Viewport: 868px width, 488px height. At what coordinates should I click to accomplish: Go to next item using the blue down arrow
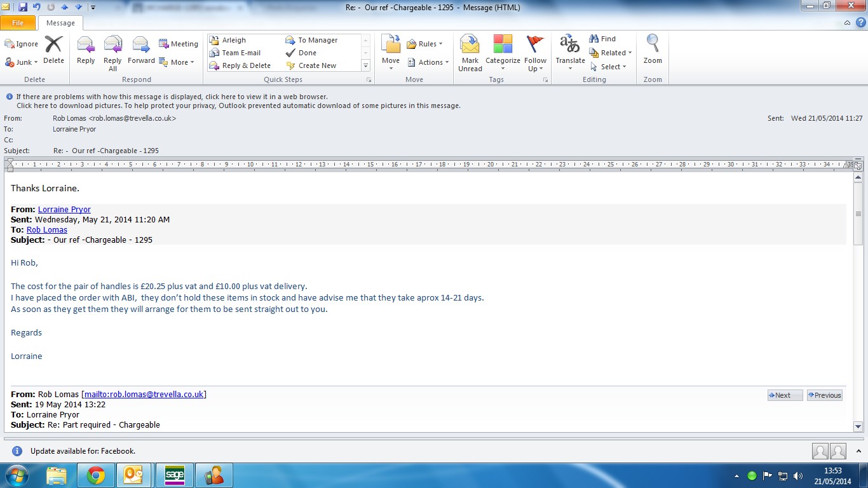[x=78, y=7]
